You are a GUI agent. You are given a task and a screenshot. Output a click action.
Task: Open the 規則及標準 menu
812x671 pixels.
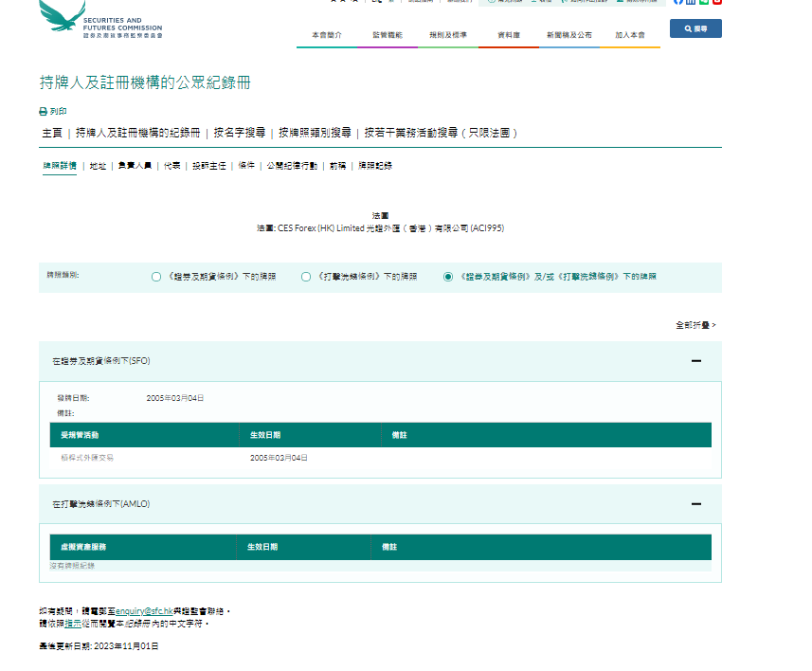(x=448, y=35)
